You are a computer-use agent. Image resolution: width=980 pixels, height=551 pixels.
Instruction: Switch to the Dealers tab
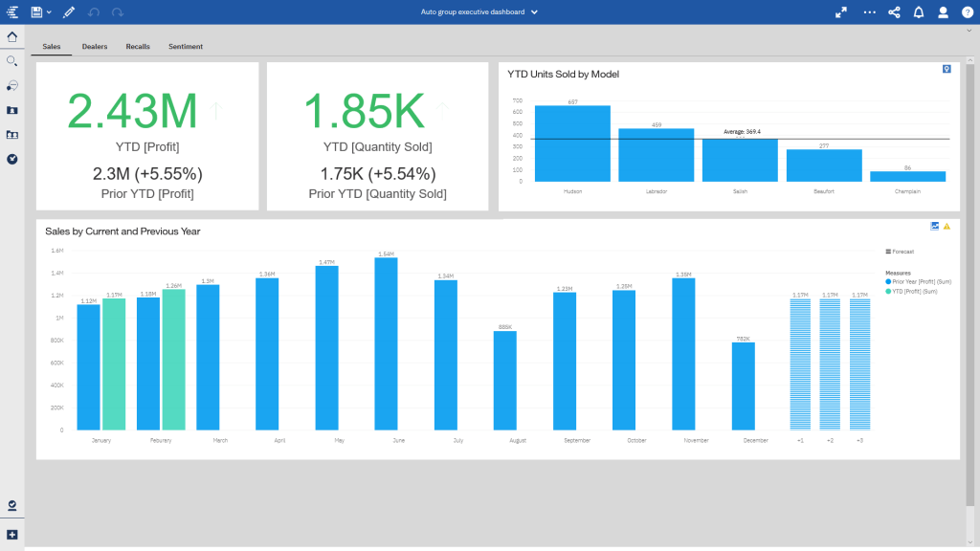click(x=94, y=46)
